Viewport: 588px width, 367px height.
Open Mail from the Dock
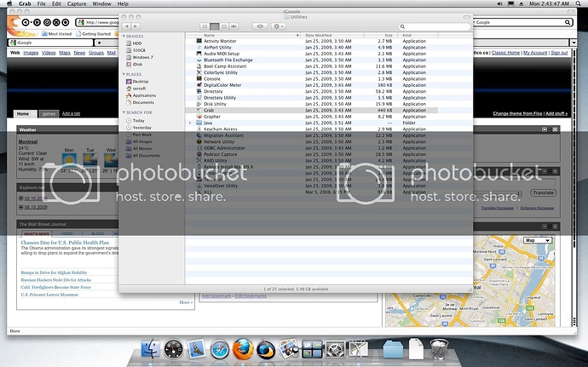pyautogui.click(x=197, y=348)
